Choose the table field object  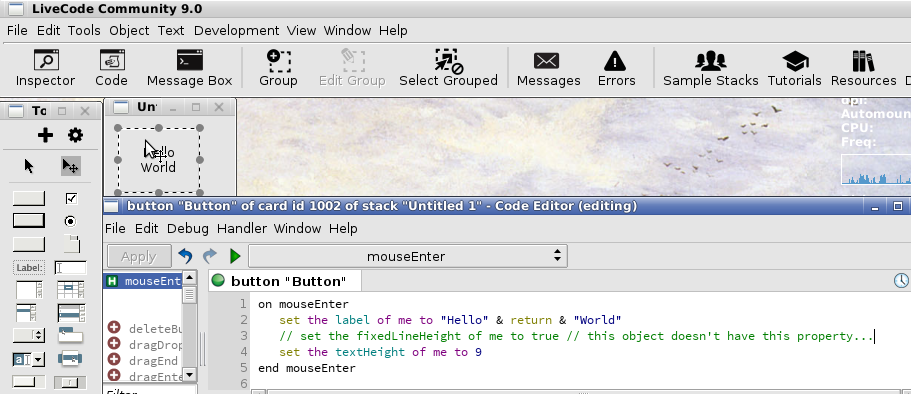pos(70,289)
